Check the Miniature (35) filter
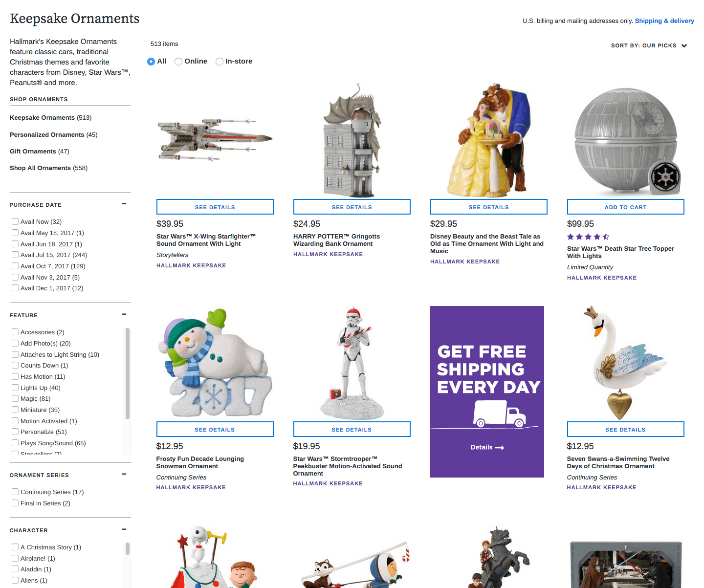This screenshot has width=704, height=588. coord(15,410)
